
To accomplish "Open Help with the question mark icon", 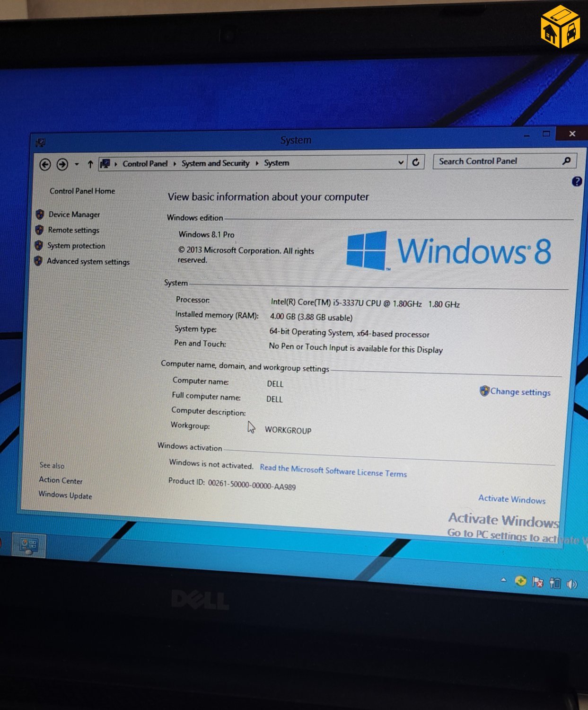I will coord(577,181).
